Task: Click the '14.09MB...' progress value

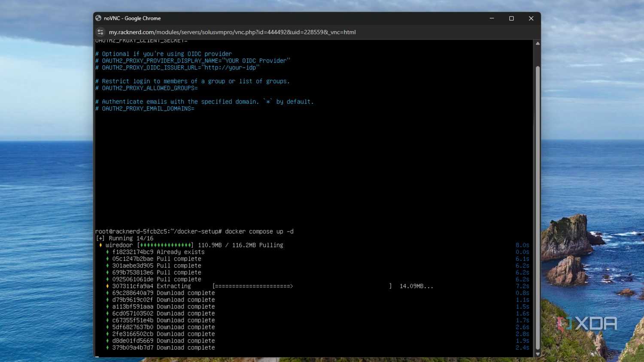Action: 416,286
